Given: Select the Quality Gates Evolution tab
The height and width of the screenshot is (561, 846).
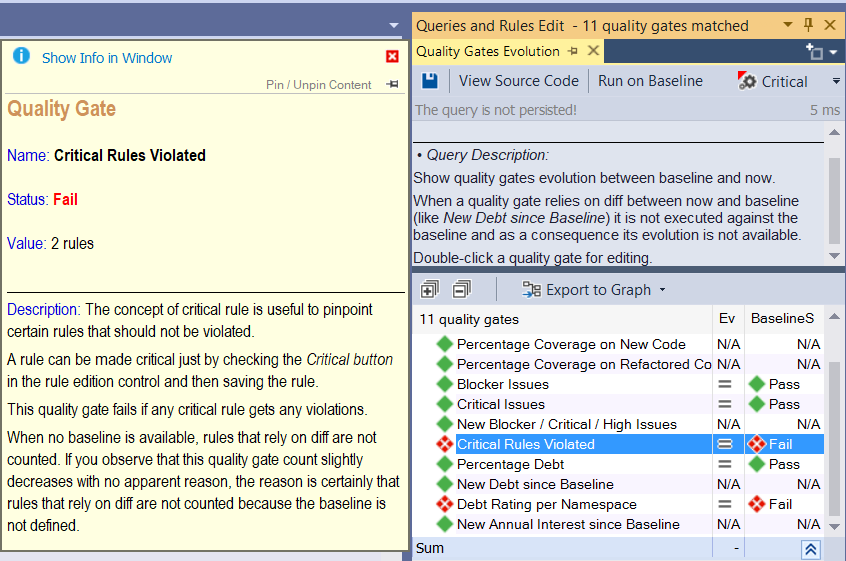Looking at the screenshot, I should (488, 51).
